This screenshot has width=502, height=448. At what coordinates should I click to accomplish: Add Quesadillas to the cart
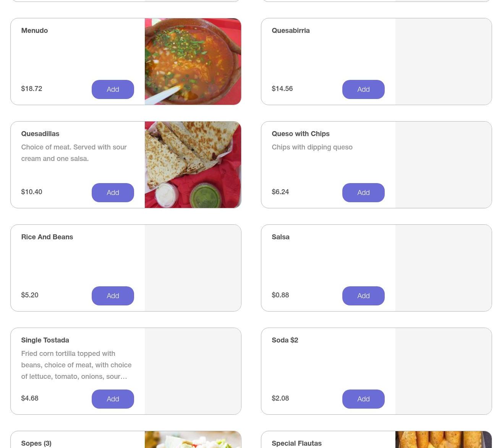pos(113,193)
